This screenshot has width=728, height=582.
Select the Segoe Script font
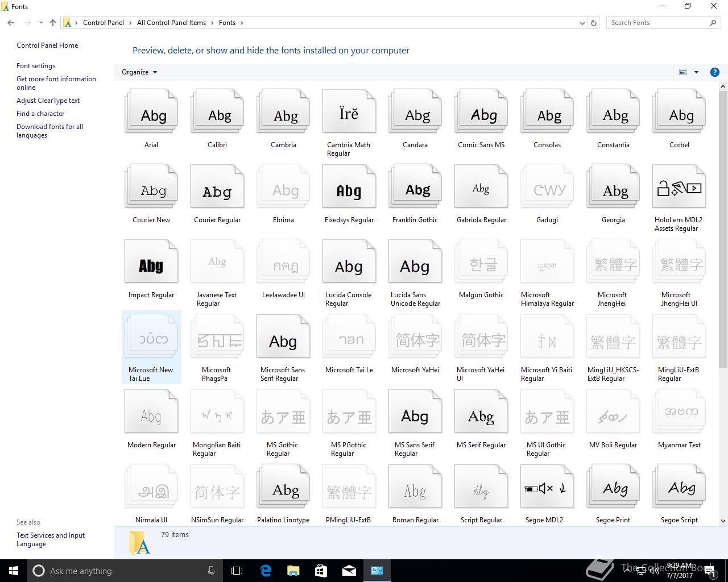(x=679, y=493)
